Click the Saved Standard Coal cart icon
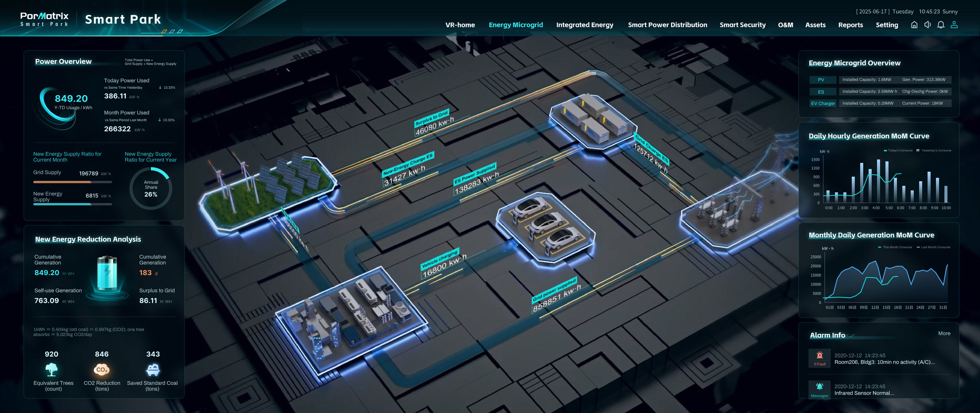The image size is (980, 413). (x=153, y=369)
